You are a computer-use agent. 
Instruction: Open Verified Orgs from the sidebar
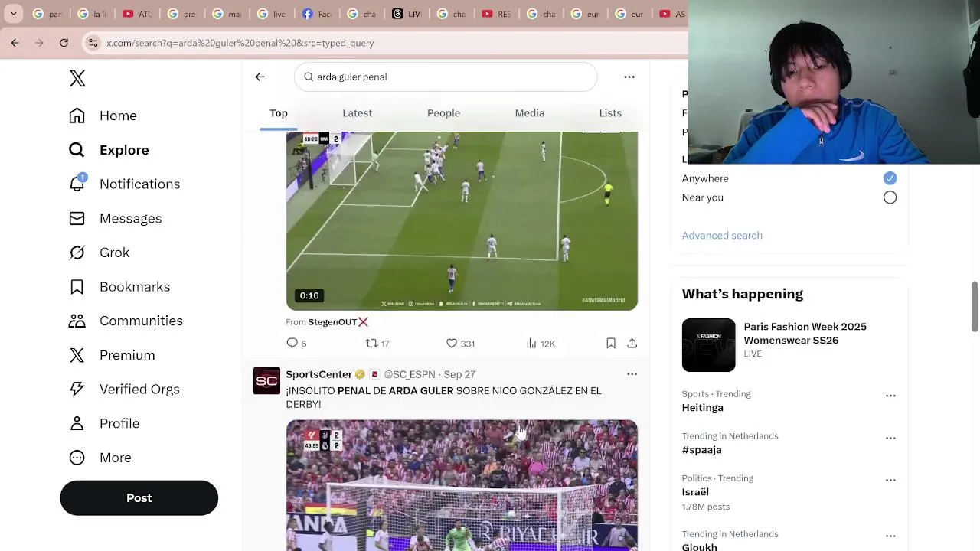click(x=124, y=390)
